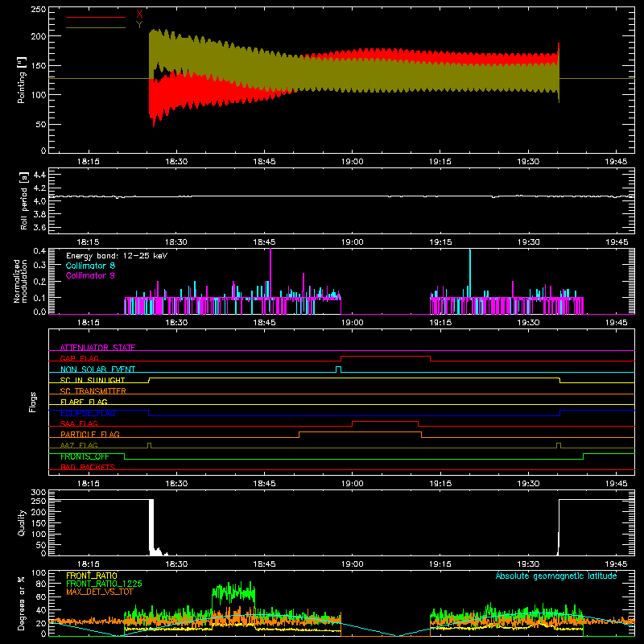Click the olive Y legend line sample
644x644 pixels.
(96, 27)
